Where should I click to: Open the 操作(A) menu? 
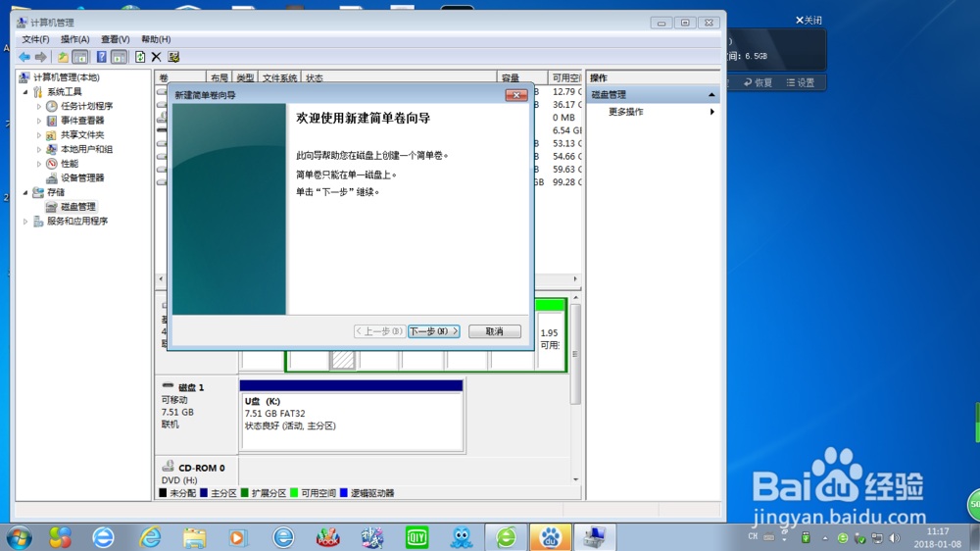[x=75, y=39]
